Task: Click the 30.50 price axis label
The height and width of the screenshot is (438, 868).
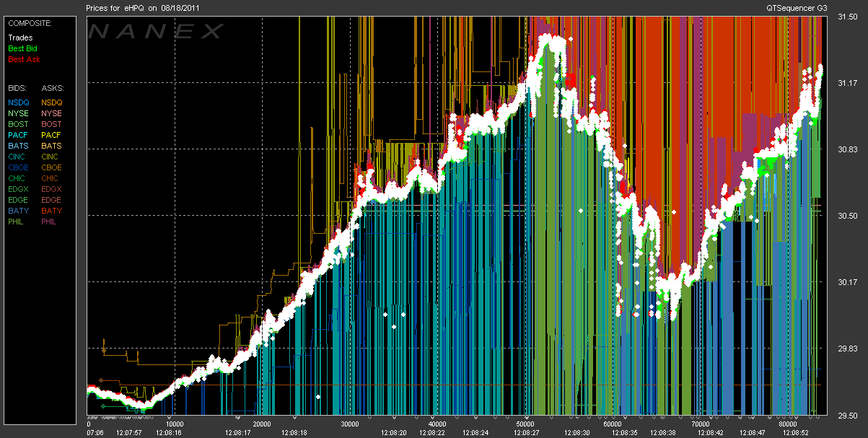Action: (846, 216)
